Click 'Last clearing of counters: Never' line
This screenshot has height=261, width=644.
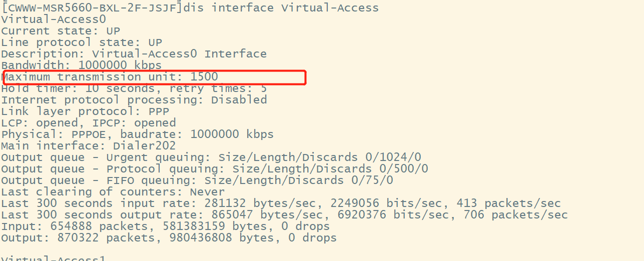tap(113, 192)
